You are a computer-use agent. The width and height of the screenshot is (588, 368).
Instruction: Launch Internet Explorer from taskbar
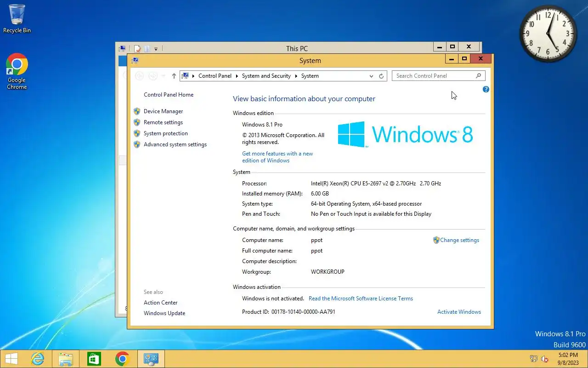[x=38, y=359]
